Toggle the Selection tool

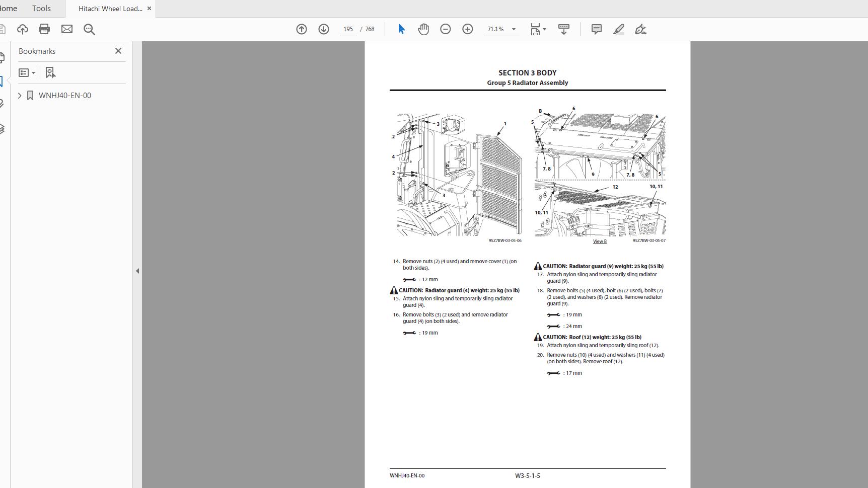(401, 29)
